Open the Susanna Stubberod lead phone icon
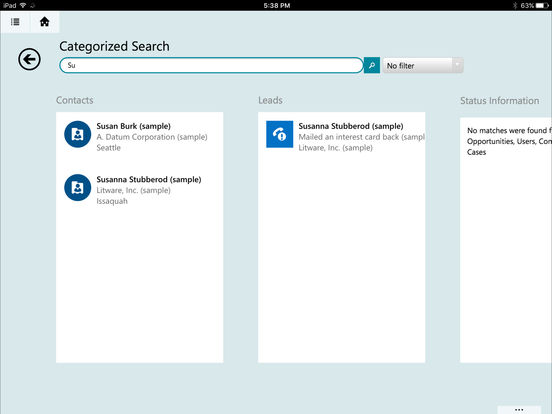 point(280,134)
